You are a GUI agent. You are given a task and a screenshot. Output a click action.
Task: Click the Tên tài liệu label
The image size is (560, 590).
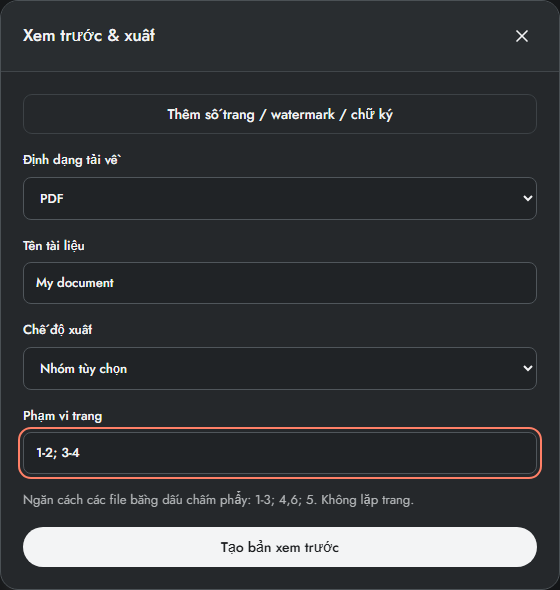tap(54, 246)
